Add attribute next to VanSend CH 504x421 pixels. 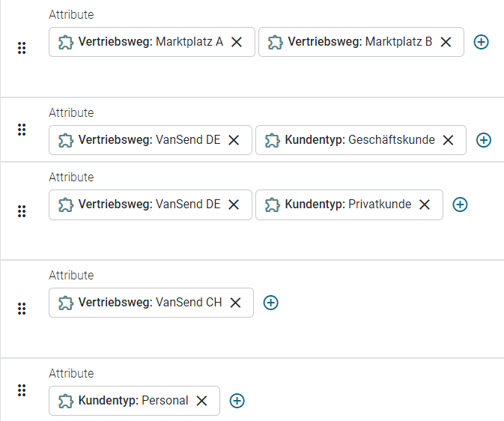point(271,303)
